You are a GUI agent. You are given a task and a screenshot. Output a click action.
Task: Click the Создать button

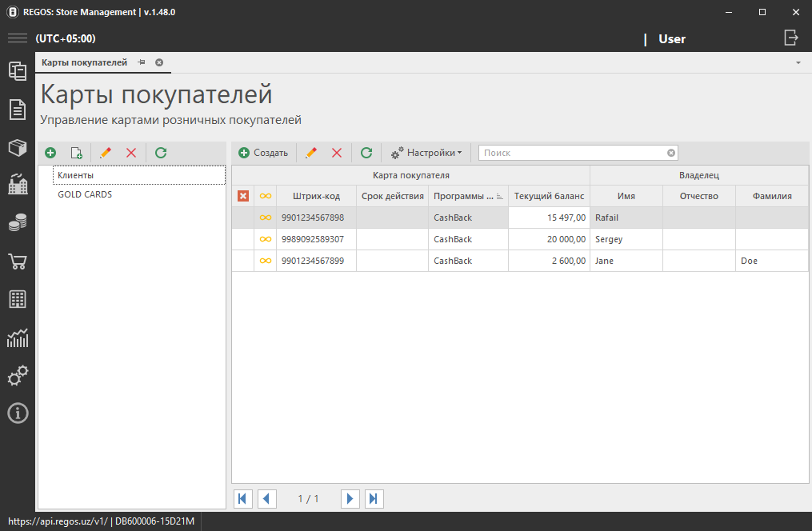pyautogui.click(x=263, y=153)
